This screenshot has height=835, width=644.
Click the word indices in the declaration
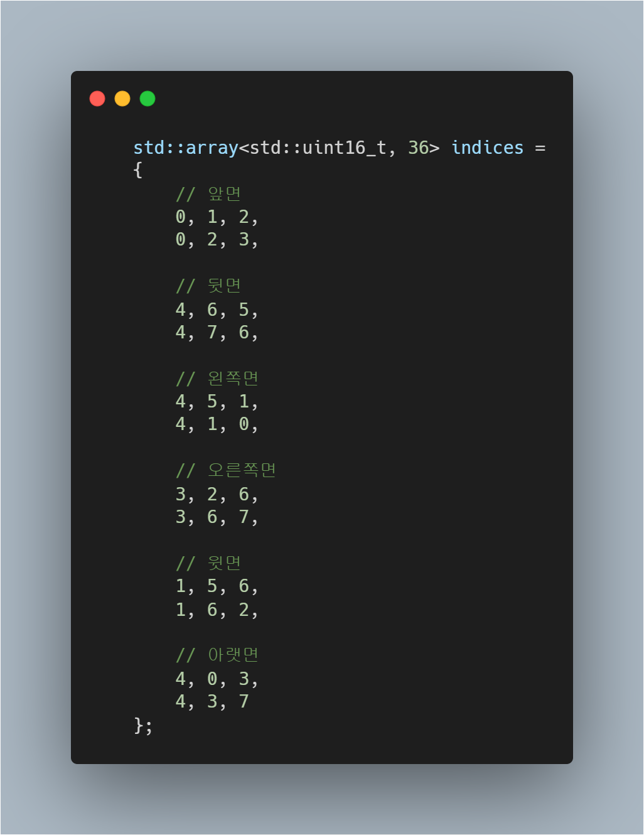[x=487, y=148]
